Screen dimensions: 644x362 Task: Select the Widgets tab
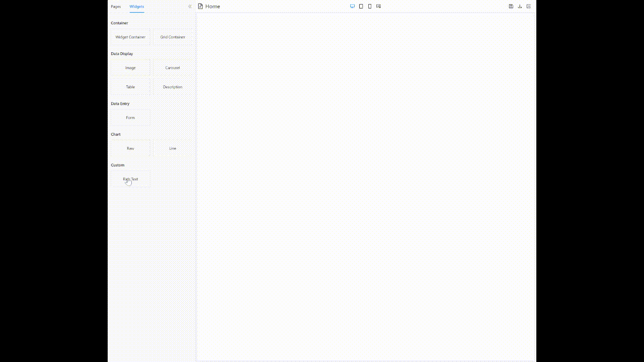pyautogui.click(x=137, y=7)
